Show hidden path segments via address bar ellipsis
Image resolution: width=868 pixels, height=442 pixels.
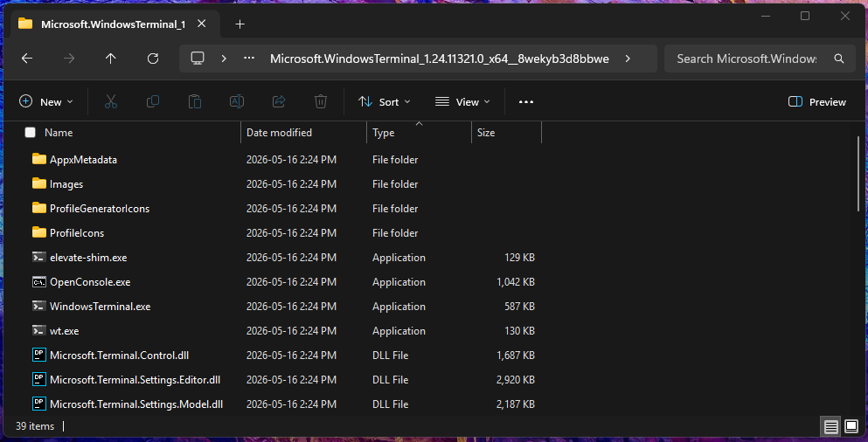click(x=249, y=59)
